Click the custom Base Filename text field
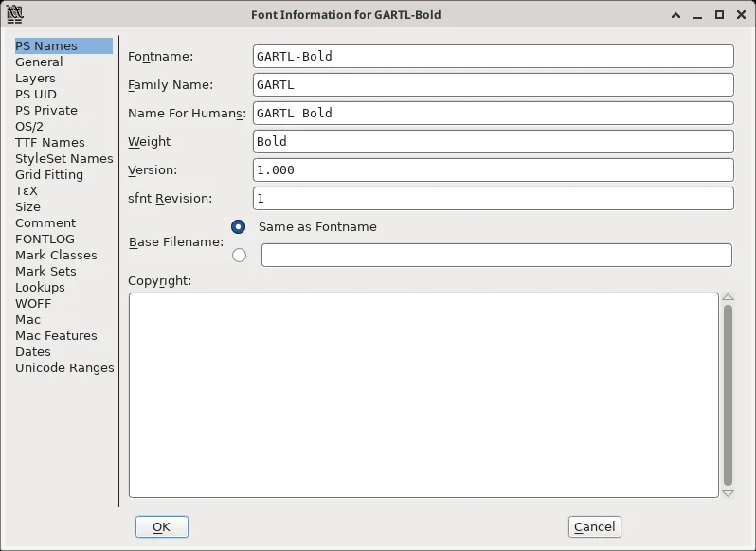The width and height of the screenshot is (756, 551). [496, 256]
